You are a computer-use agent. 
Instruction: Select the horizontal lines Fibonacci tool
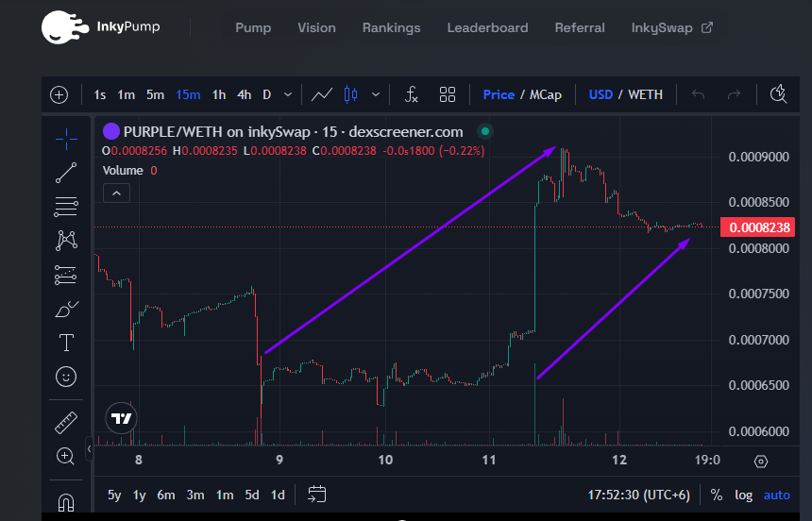point(66,207)
